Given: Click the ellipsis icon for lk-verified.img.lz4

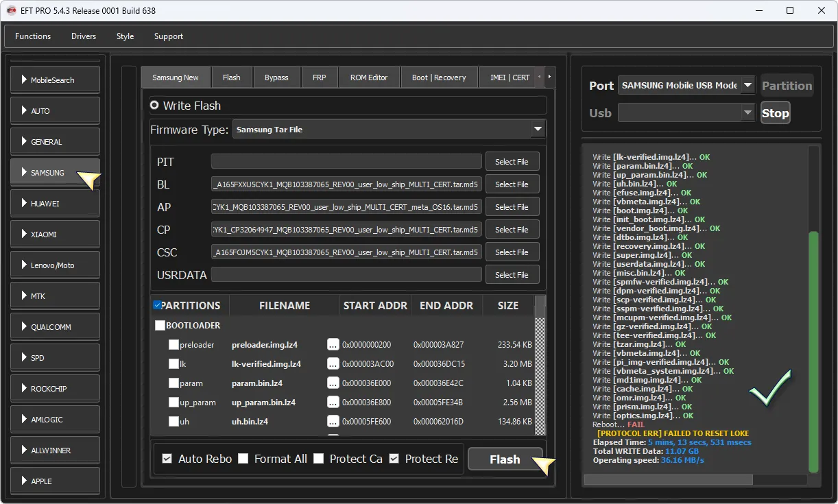Looking at the screenshot, I should click(x=333, y=364).
